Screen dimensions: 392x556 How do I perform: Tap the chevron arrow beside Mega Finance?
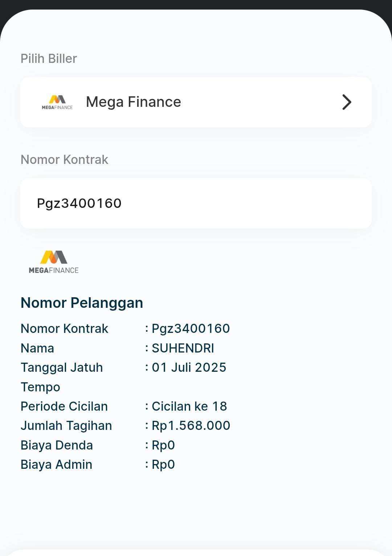click(x=347, y=102)
